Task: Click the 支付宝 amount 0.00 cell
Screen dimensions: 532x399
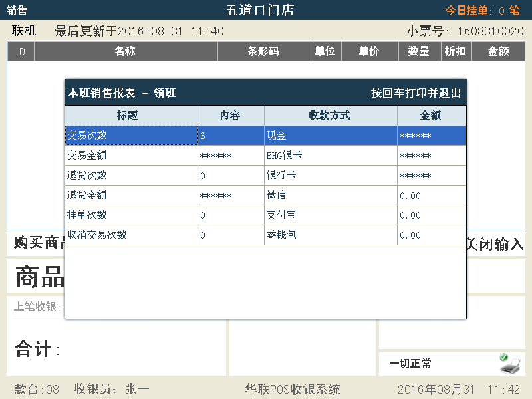Action: click(432, 215)
